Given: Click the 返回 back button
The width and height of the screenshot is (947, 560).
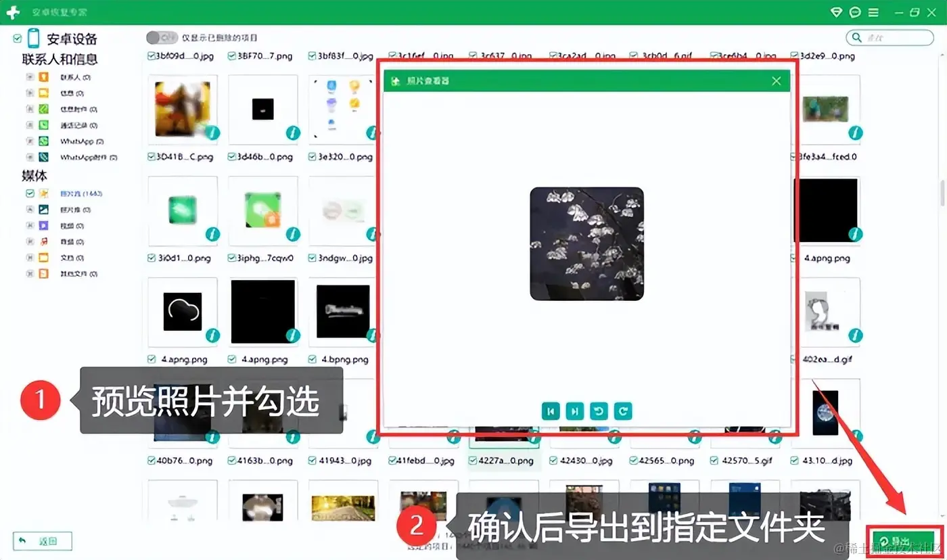Looking at the screenshot, I should pos(43,541).
